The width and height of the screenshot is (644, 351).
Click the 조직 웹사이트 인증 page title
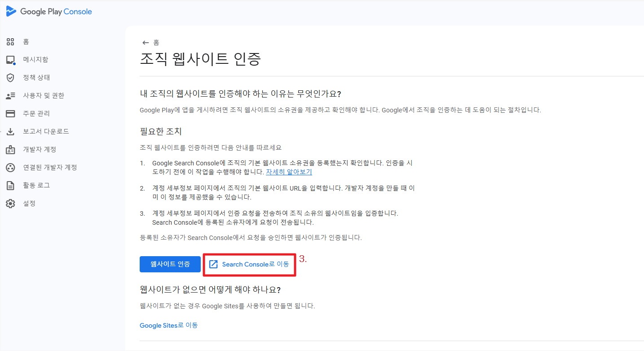click(x=200, y=60)
